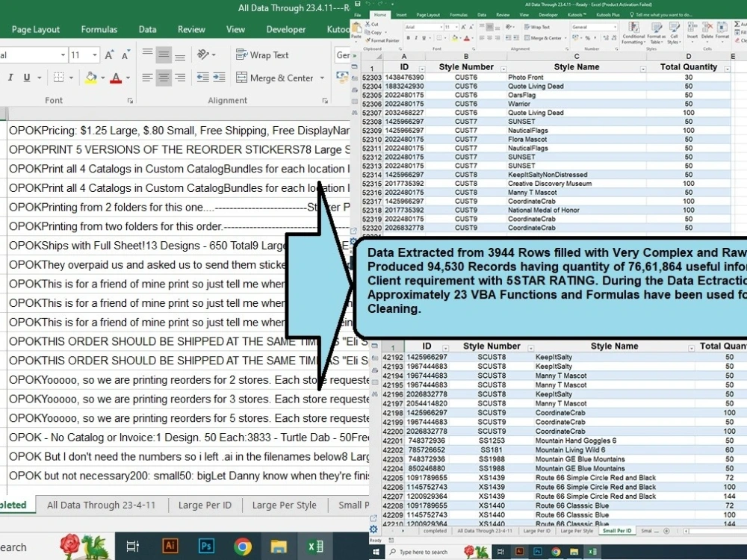This screenshot has width=747, height=560.
Task: Click Increase Font Size in zoomed-in Excel ribbon
Action: click(109, 55)
